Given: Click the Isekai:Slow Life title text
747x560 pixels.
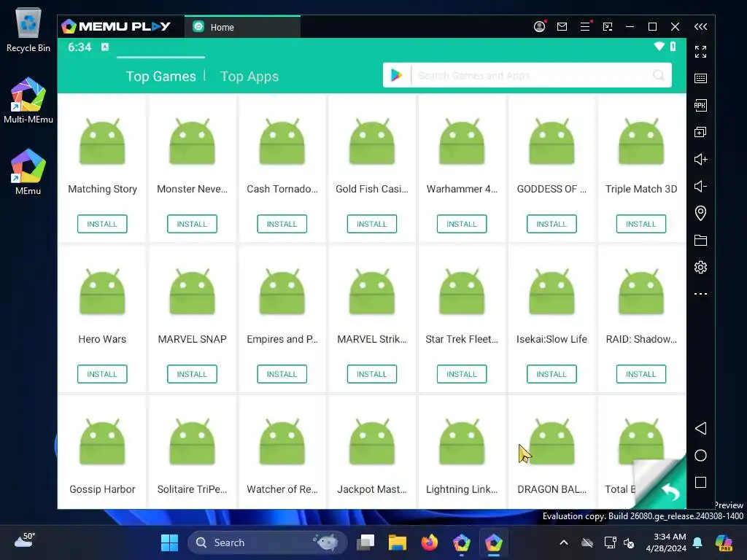Looking at the screenshot, I should [x=551, y=339].
